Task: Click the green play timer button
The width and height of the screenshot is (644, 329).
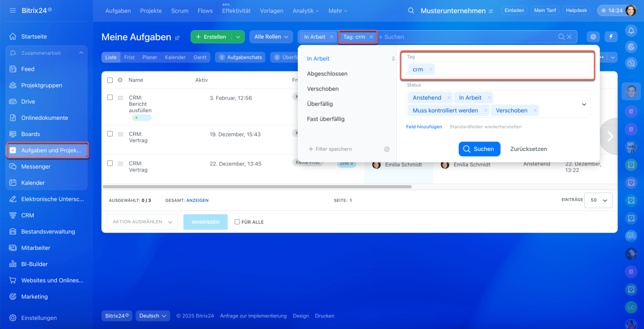Action: 141,118
